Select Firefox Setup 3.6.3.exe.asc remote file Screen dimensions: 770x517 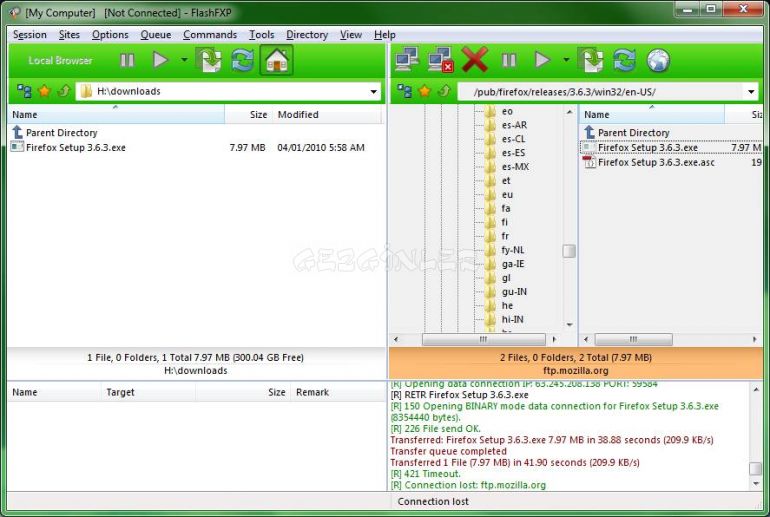[656, 162]
